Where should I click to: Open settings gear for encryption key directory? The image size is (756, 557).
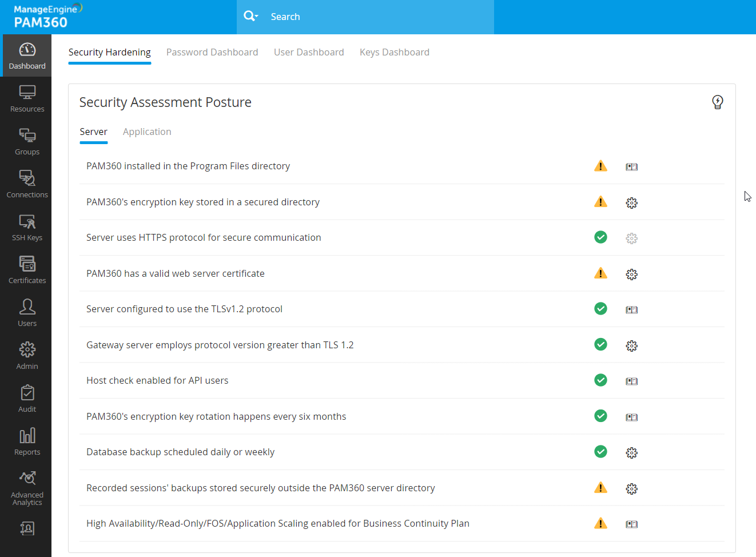point(631,203)
